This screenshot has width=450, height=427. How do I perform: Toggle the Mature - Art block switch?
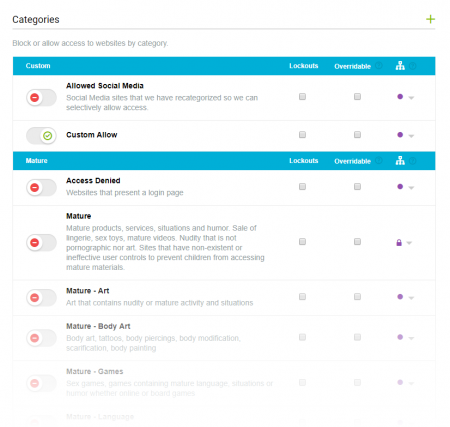[x=41, y=298]
